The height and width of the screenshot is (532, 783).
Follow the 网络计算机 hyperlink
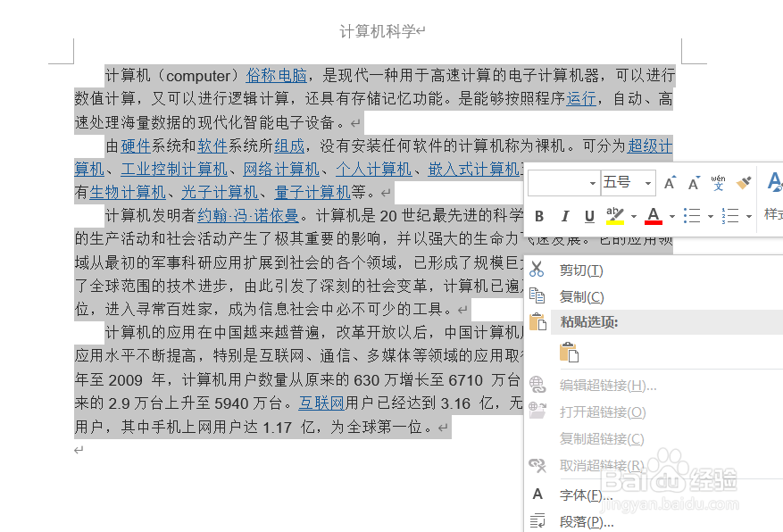tap(281, 170)
